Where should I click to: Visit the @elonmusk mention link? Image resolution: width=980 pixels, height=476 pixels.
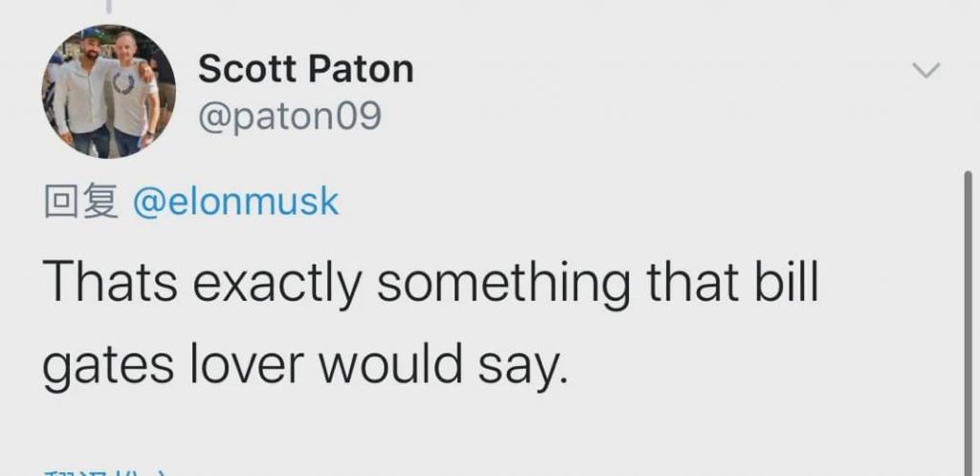click(x=235, y=202)
